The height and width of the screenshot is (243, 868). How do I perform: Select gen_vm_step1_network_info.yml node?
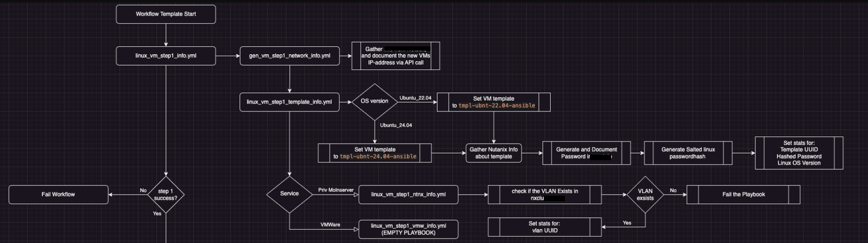pyautogui.click(x=289, y=56)
